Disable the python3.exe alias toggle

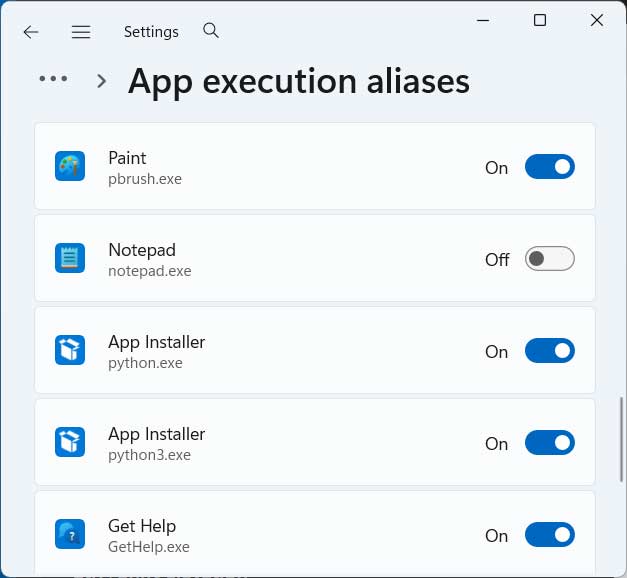tap(549, 443)
